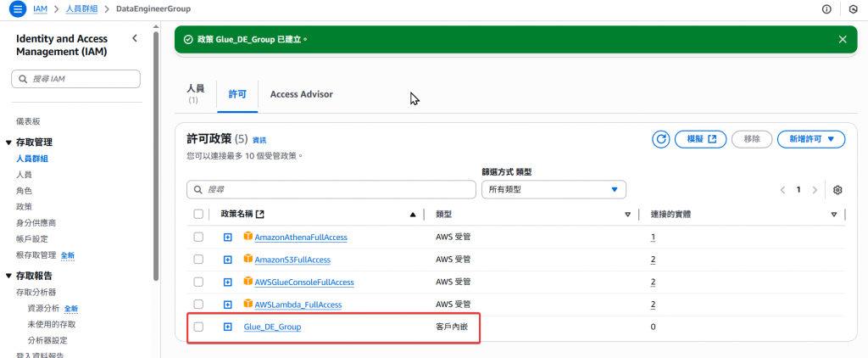The image size is (868, 358).
Task: Click the 人員群組 breadcrumb link
Action: pyautogui.click(x=82, y=9)
